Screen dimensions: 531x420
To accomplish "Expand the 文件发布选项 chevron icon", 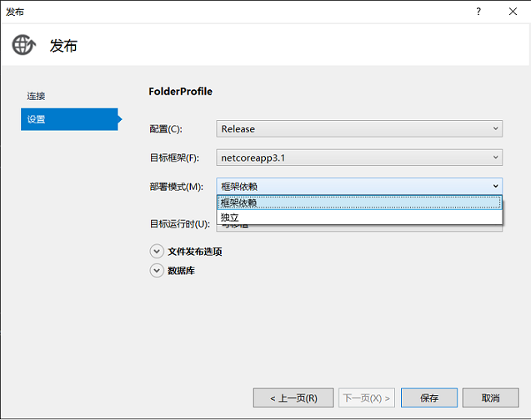I will (157, 252).
